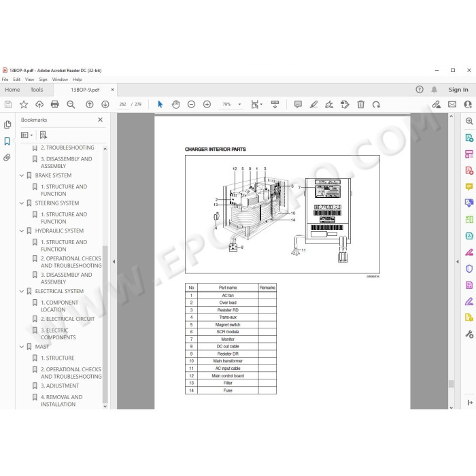The width and height of the screenshot is (476, 476).
Task: Expand right pane with bottom arrow icon
Action: pos(470,403)
